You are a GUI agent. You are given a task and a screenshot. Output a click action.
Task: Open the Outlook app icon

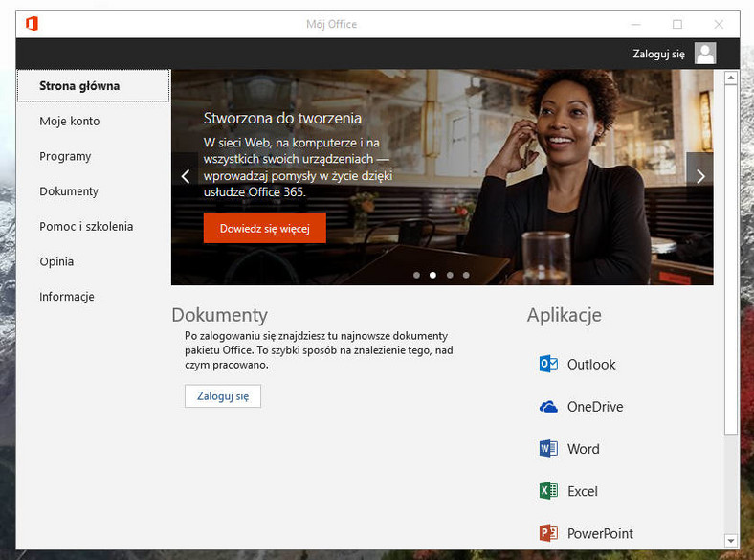[548, 364]
